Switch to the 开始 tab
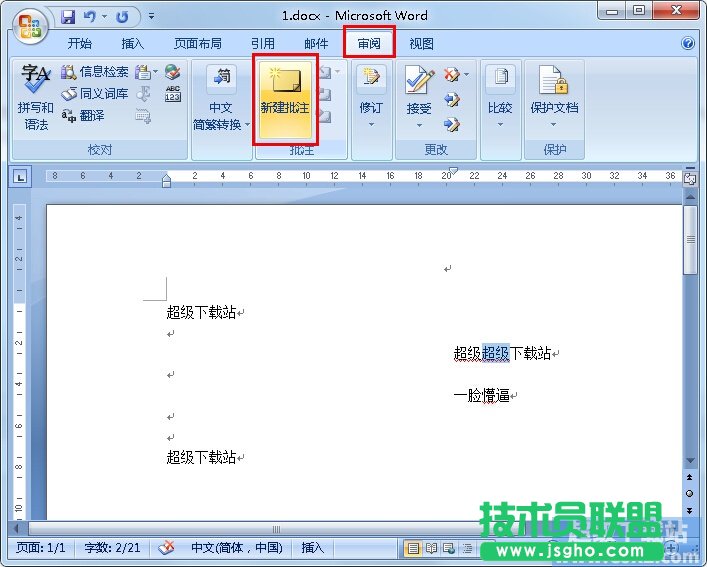Screen dimensions: 707x567 79,44
